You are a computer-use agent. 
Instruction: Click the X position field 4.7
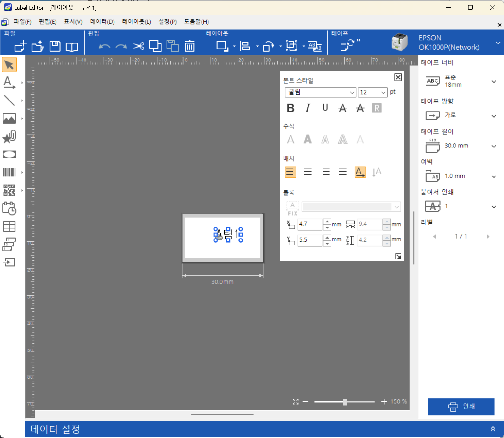coord(310,224)
